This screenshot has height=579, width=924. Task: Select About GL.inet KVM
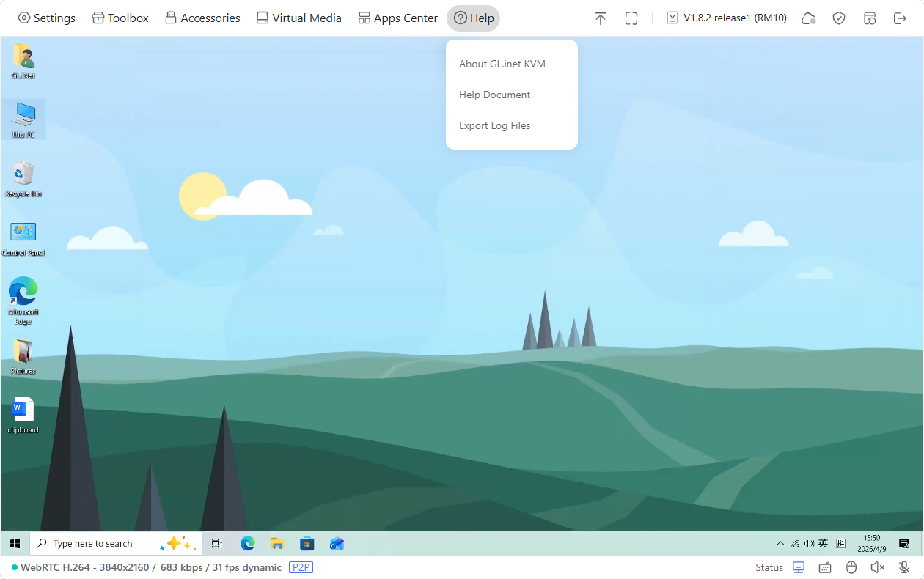click(x=502, y=64)
